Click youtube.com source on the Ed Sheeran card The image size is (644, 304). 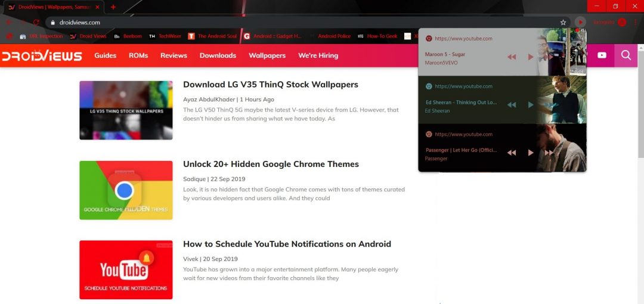coord(464,86)
